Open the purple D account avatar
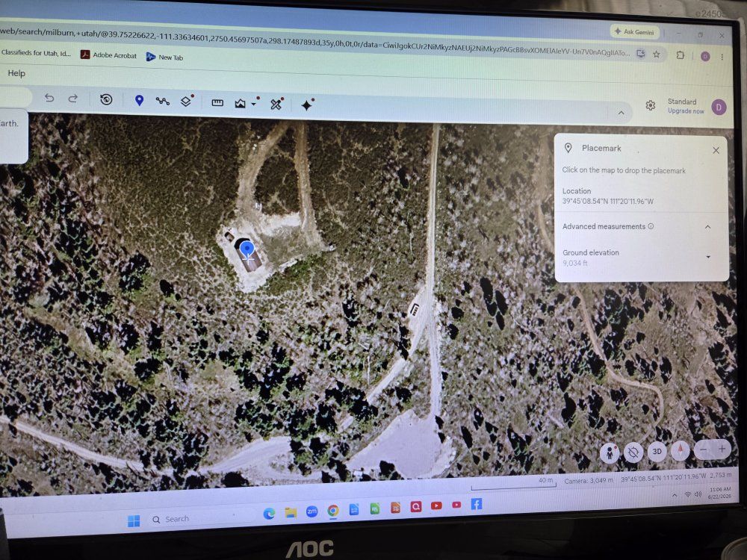 pyautogui.click(x=719, y=107)
